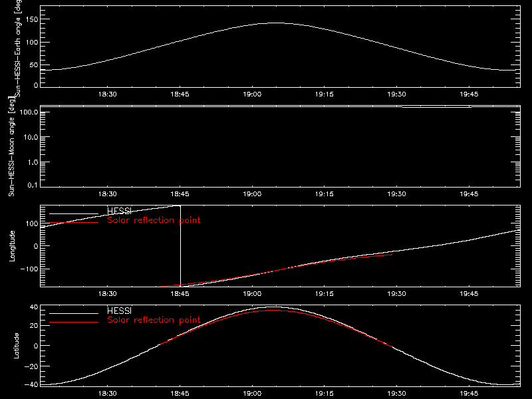Click the 18:45 time label under Latitude plot
The image size is (532, 399).
(180, 394)
